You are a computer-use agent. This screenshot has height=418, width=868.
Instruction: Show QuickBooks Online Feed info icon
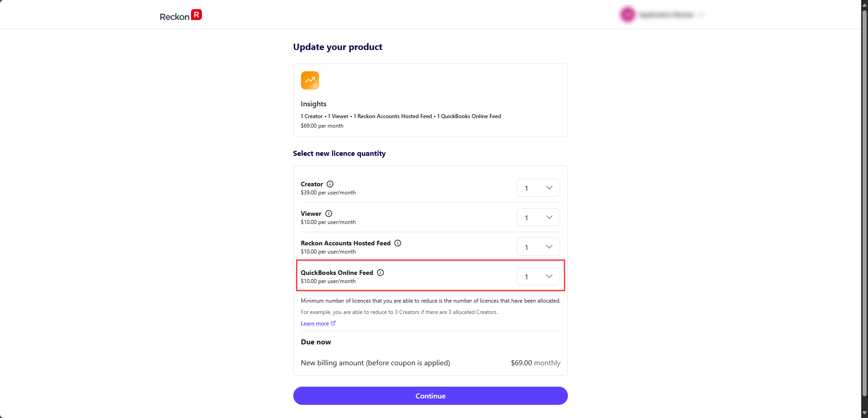pyautogui.click(x=380, y=273)
